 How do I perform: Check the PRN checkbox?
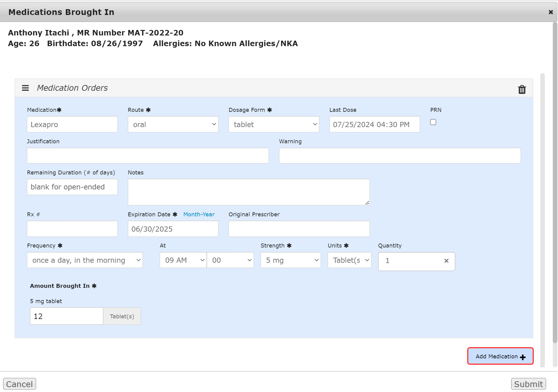(433, 122)
